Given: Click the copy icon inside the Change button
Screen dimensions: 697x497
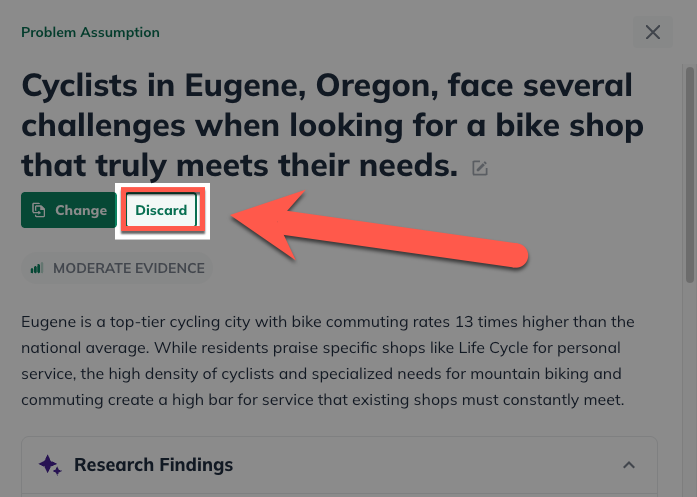Looking at the screenshot, I should [39, 210].
